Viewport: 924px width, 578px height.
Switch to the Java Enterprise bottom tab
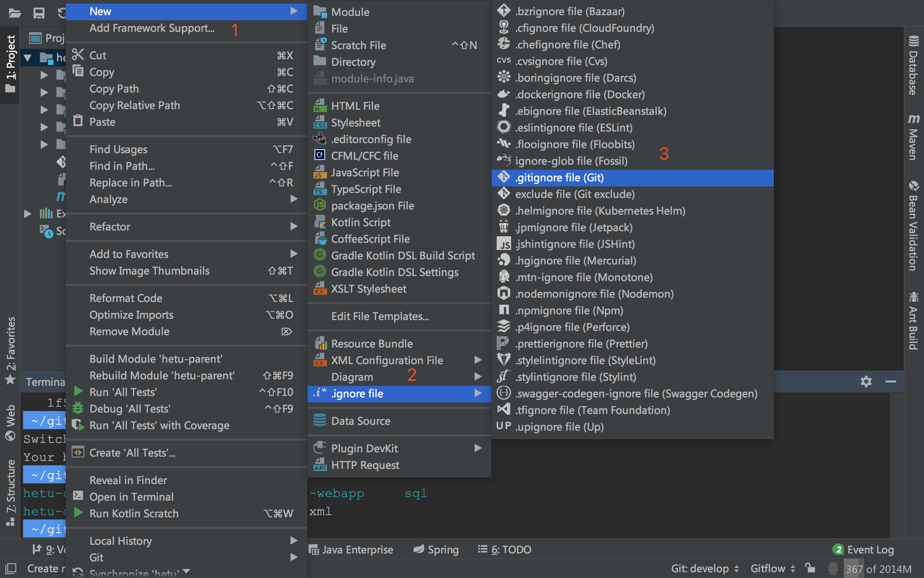pyautogui.click(x=351, y=550)
